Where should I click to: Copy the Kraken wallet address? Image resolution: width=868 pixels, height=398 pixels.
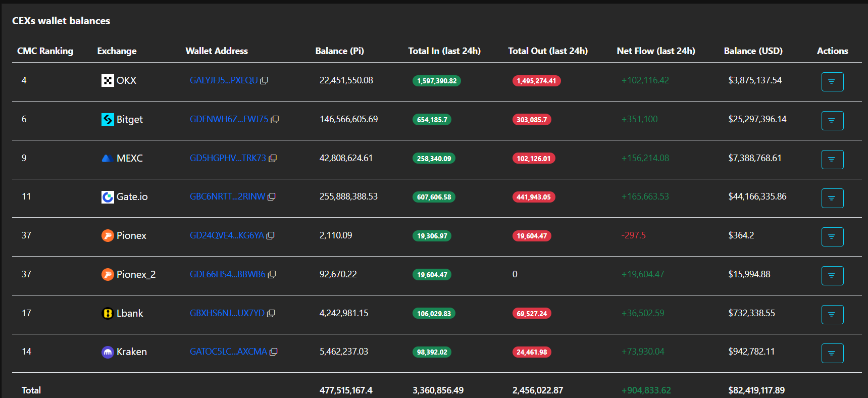pos(274,352)
